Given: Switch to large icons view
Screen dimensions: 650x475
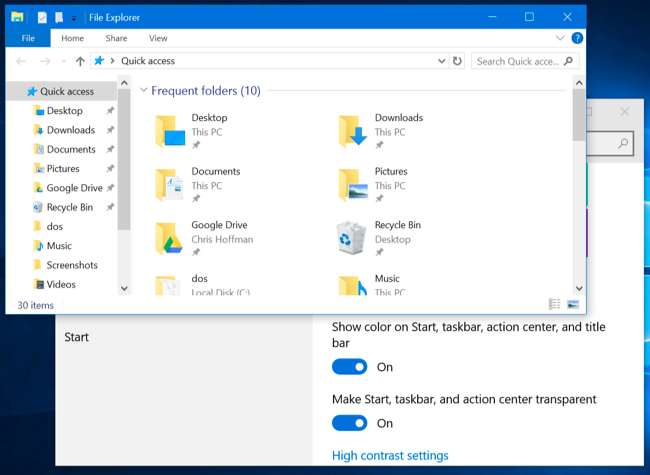Looking at the screenshot, I should click(573, 304).
